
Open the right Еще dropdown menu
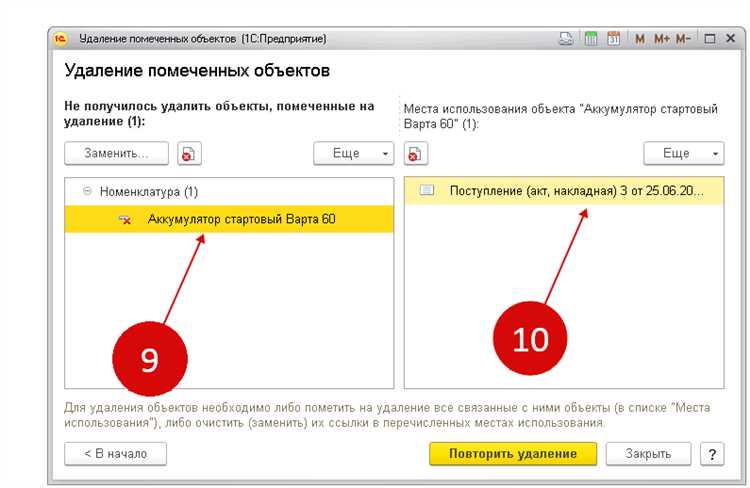click(x=684, y=154)
